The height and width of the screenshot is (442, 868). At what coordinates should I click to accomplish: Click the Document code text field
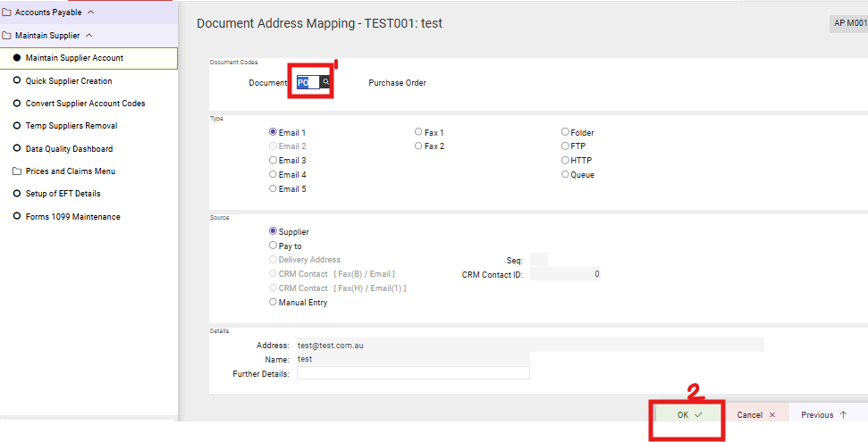coord(308,82)
